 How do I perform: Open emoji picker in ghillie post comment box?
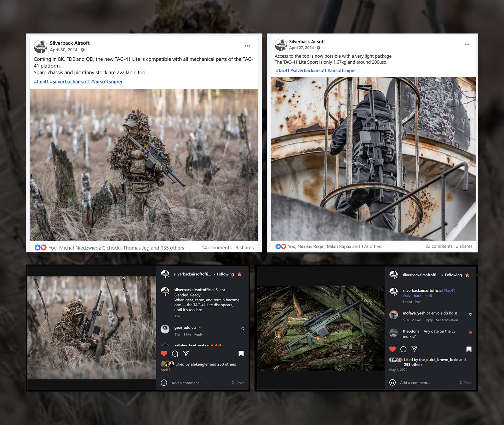tap(164, 382)
